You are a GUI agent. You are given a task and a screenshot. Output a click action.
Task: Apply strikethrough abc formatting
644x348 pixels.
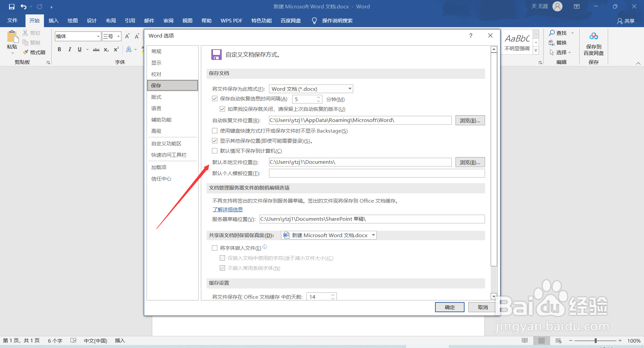[x=96, y=50]
